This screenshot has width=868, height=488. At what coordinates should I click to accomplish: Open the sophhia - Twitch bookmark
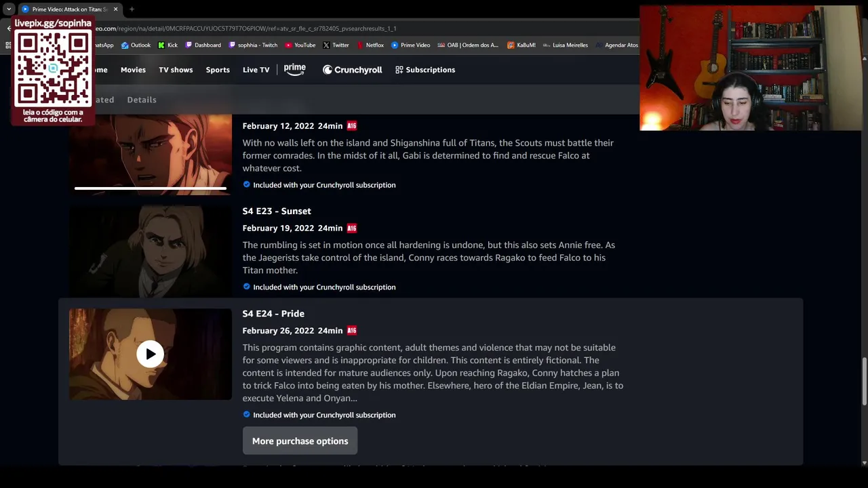tap(253, 45)
